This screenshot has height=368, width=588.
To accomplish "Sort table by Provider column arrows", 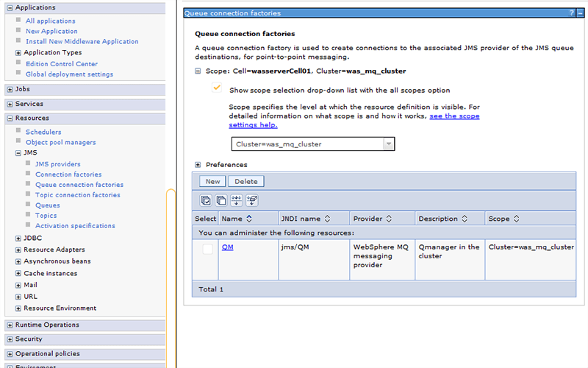I will tap(389, 219).
